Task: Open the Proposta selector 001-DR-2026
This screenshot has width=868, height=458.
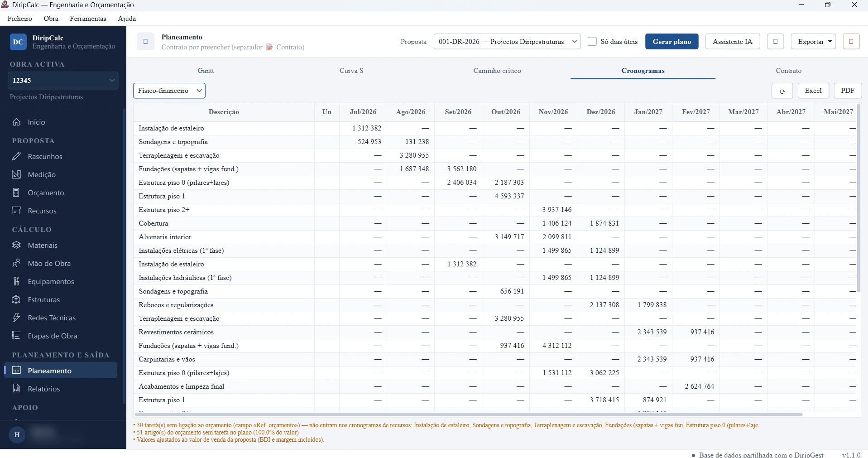Action: coord(507,42)
